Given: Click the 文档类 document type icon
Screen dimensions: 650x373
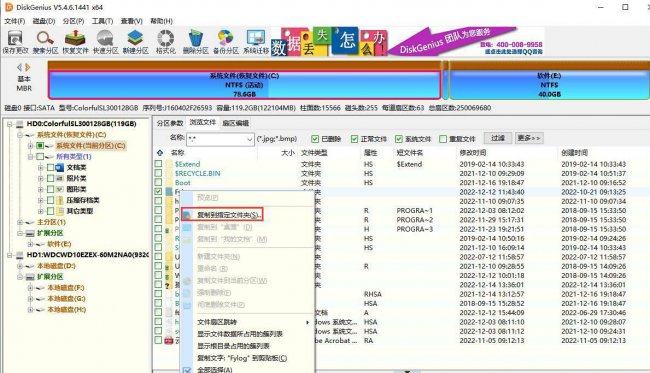Looking at the screenshot, I should (60, 167).
